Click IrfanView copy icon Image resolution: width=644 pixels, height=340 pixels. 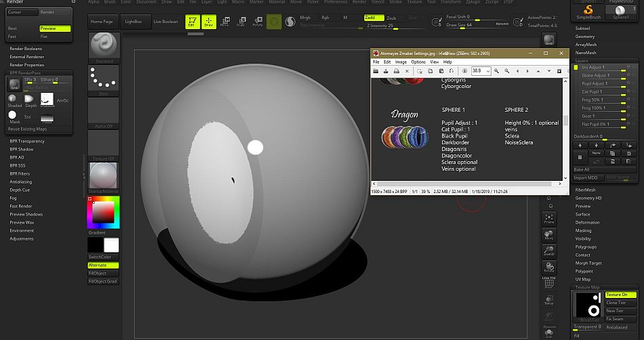430,71
